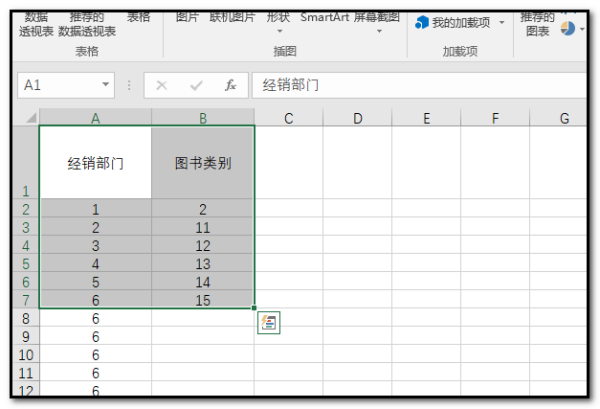Open the pie chart dropdown arrow
This screenshot has width=600, height=409.
(x=582, y=29)
